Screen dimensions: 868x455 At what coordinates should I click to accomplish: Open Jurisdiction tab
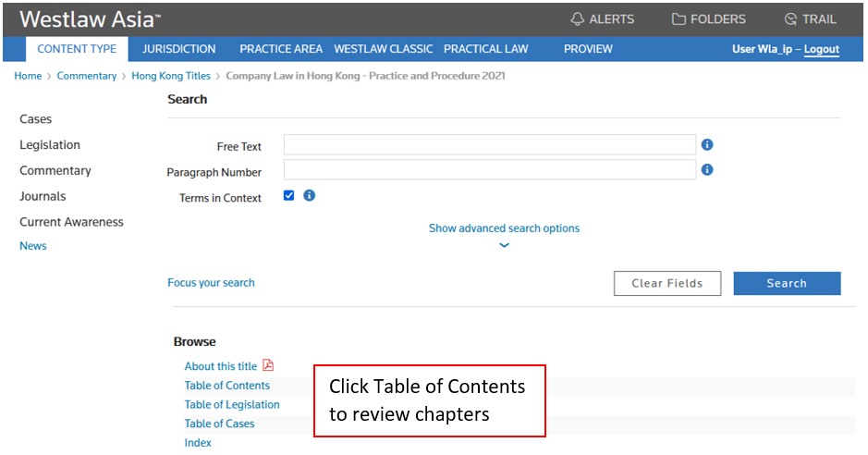coord(178,49)
